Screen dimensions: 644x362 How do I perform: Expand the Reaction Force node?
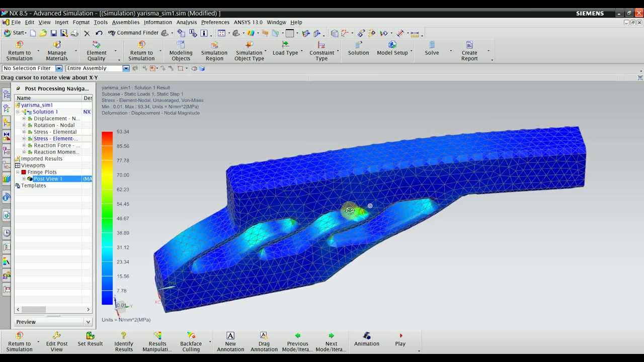[x=24, y=145]
